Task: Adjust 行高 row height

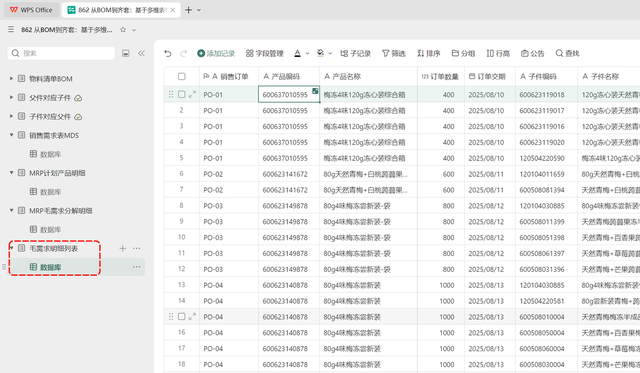Action: tap(498, 53)
